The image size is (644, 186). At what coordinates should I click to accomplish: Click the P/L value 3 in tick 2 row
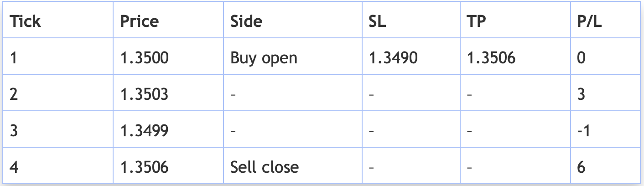[581, 94]
